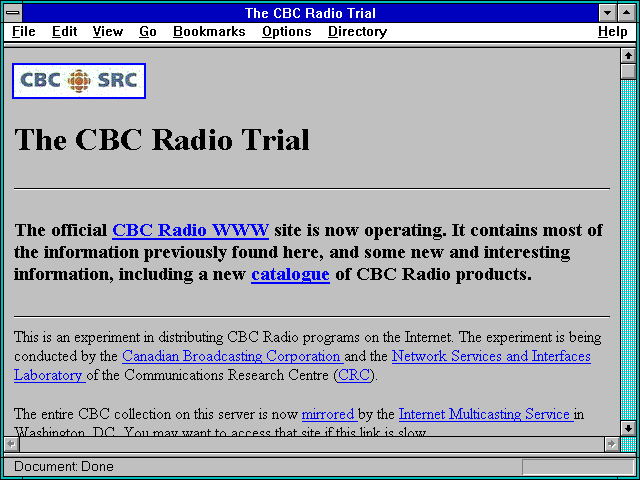The height and width of the screenshot is (480, 640).
Task: Click the vertical scrollbar up arrow
Action: 628,56
